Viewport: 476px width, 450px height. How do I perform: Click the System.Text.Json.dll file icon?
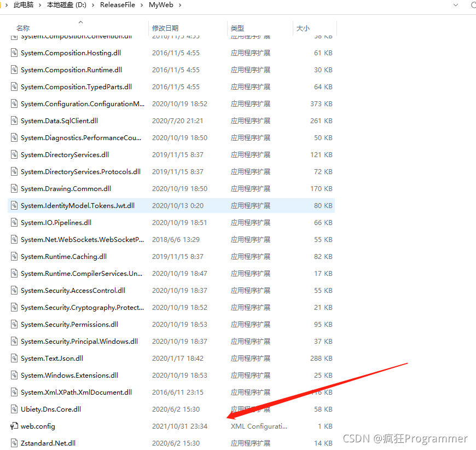(15, 358)
